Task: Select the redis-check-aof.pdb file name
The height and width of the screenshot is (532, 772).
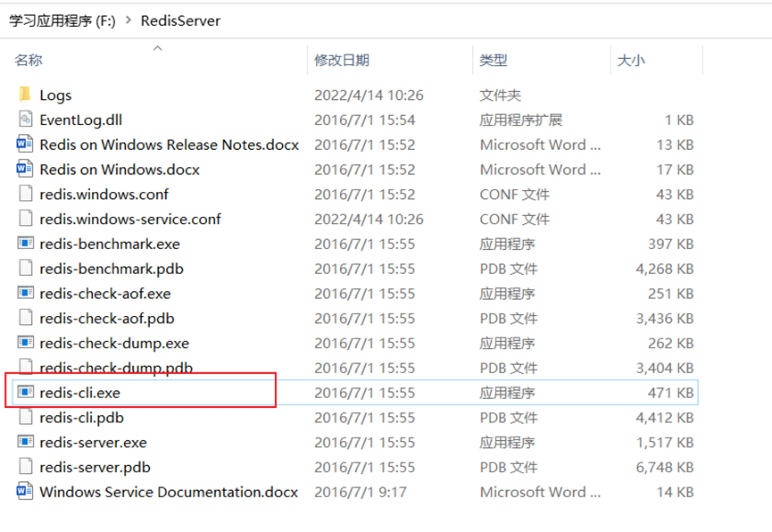Action: (x=107, y=318)
